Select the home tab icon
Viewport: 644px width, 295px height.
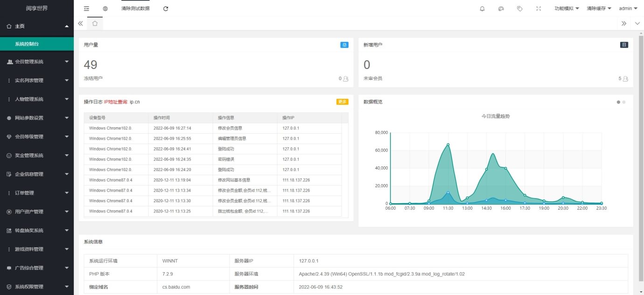[95, 23]
